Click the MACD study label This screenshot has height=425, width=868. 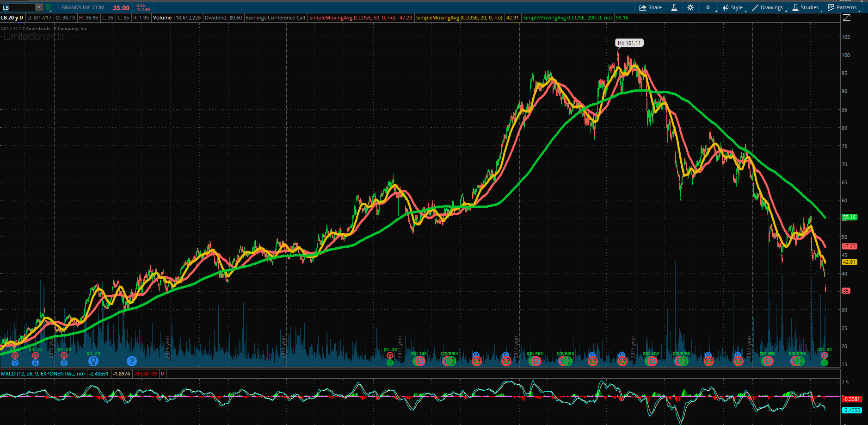pyautogui.click(x=43, y=374)
